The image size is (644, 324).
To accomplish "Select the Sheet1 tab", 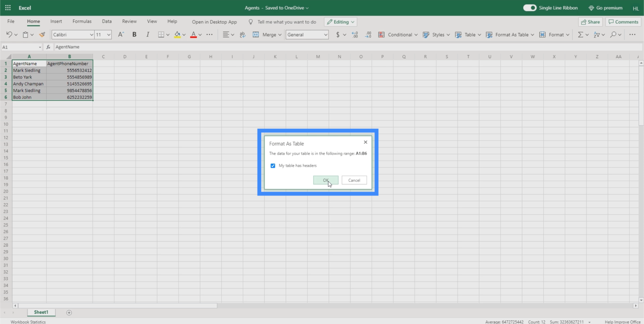I will pyautogui.click(x=41, y=312).
